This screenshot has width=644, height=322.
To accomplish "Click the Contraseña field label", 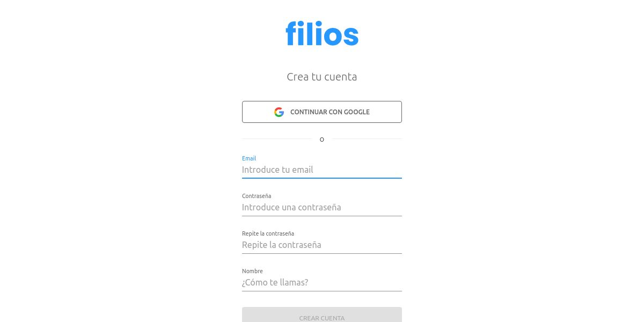I will (x=257, y=196).
